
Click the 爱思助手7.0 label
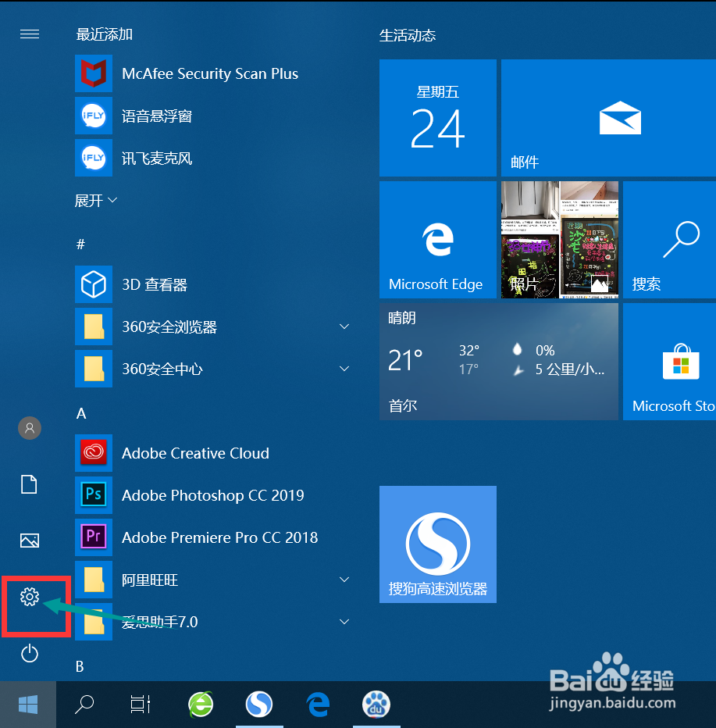click(159, 622)
